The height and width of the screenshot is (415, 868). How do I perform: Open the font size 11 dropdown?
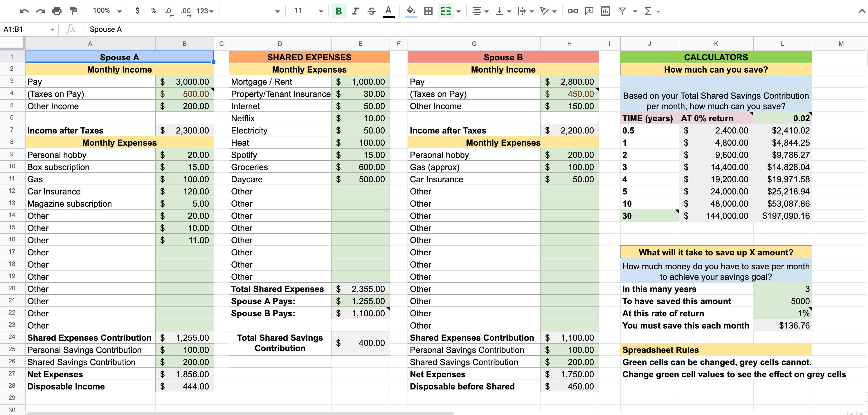pyautogui.click(x=308, y=11)
